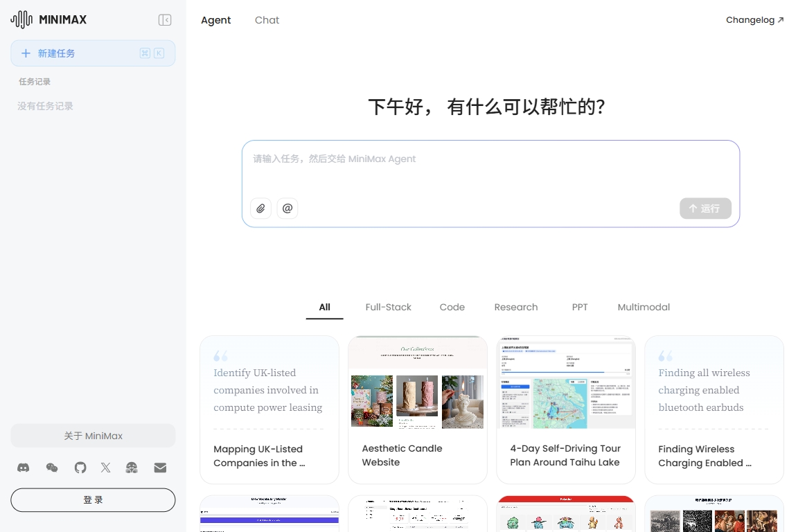Select the Agent tab
Image resolution: width=798 pixels, height=532 pixels.
pos(215,20)
